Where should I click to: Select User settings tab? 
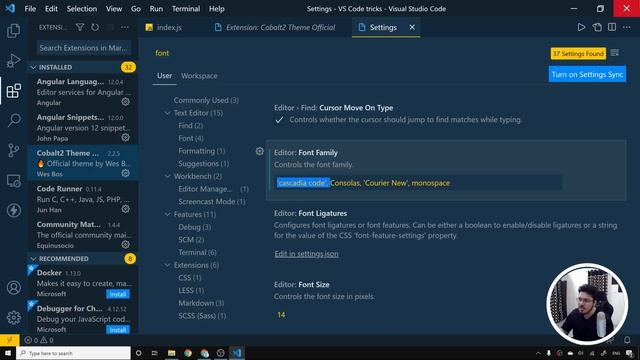[164, 76]
